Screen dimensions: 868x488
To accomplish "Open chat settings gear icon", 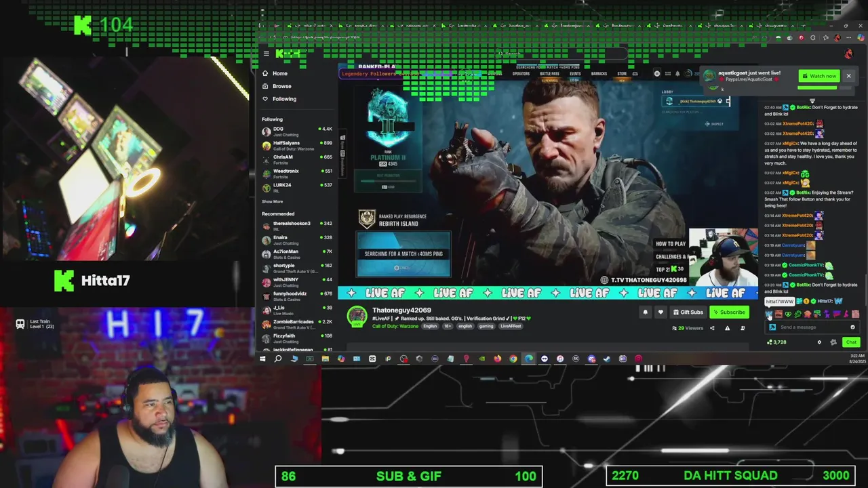I will (x=819, y=342).
